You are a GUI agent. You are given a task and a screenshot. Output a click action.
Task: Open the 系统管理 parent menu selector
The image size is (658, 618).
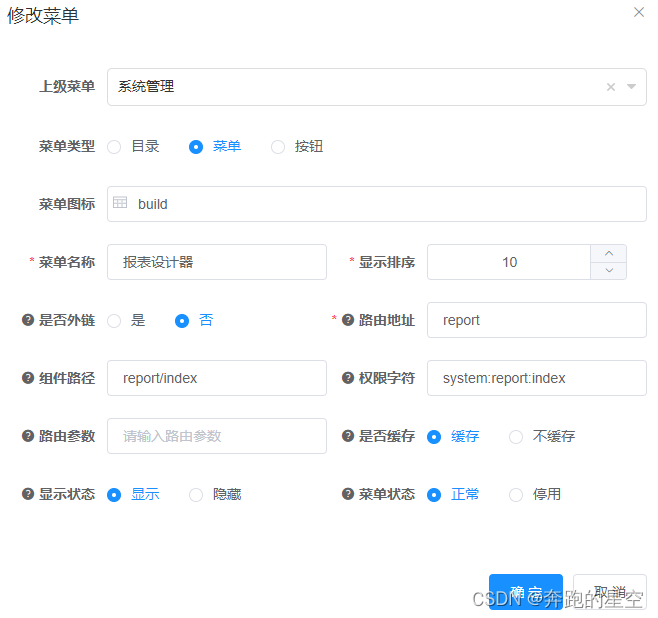[x=376, y=87]
